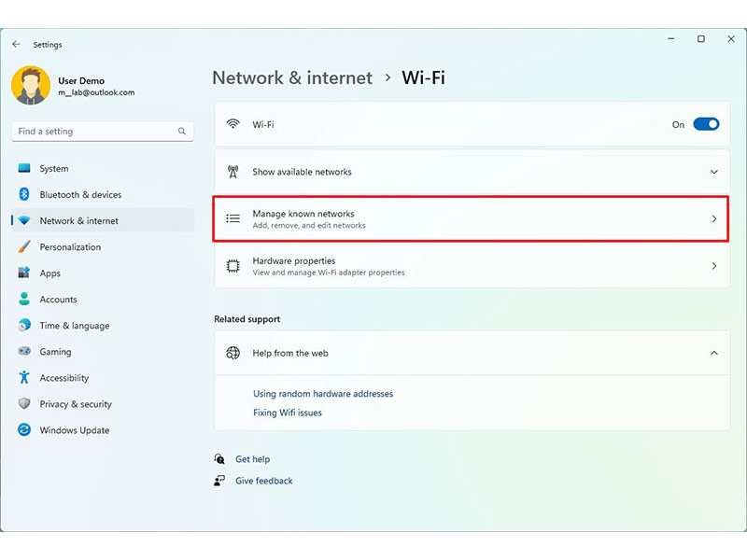Click the globe icon beside Help from the web

pos(233,353)
